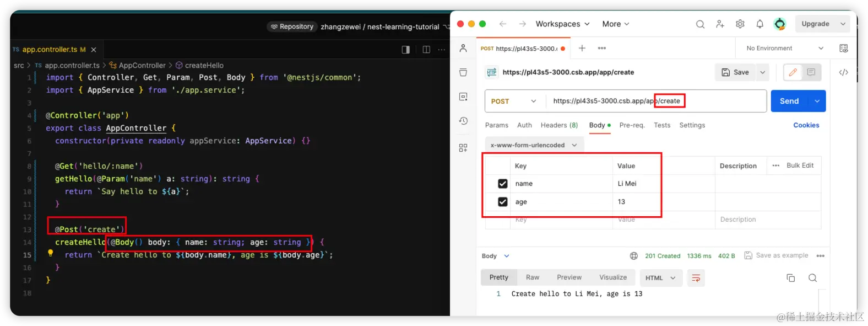Screen dimensions: 868x326
Task: Uncheck the age parameter checkbox
Action: click(503, 202)
